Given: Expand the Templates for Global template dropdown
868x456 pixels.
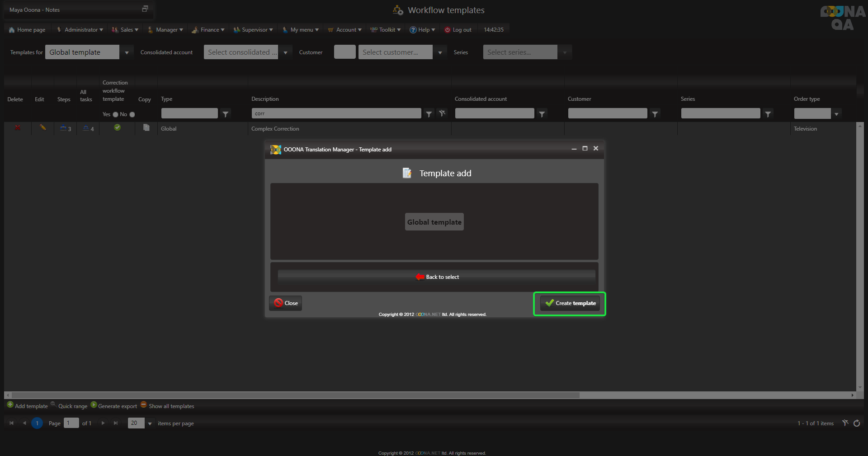Looking at the screenshot, I should [x=127, y=52].
